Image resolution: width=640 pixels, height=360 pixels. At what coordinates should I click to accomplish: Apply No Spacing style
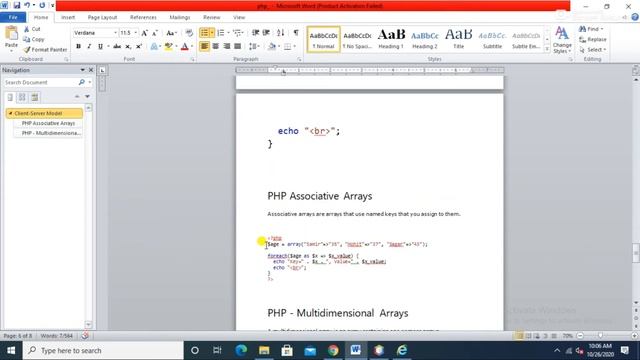tap(357, 40)
